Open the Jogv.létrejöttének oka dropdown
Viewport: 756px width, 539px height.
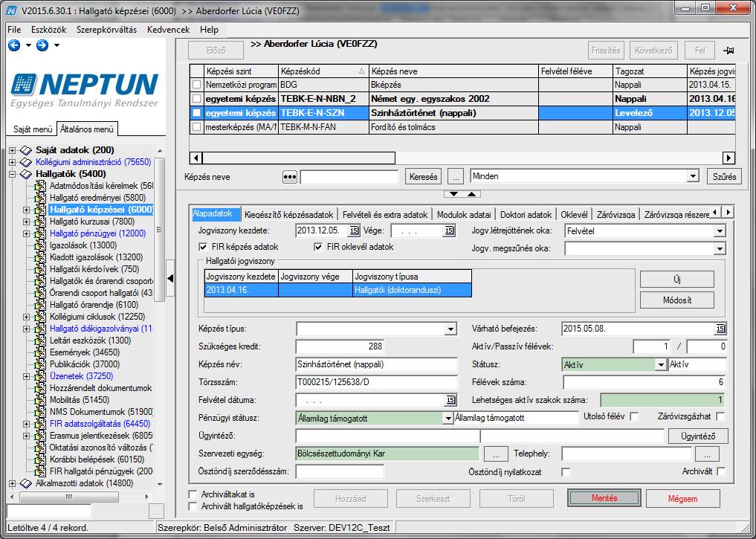720,231
